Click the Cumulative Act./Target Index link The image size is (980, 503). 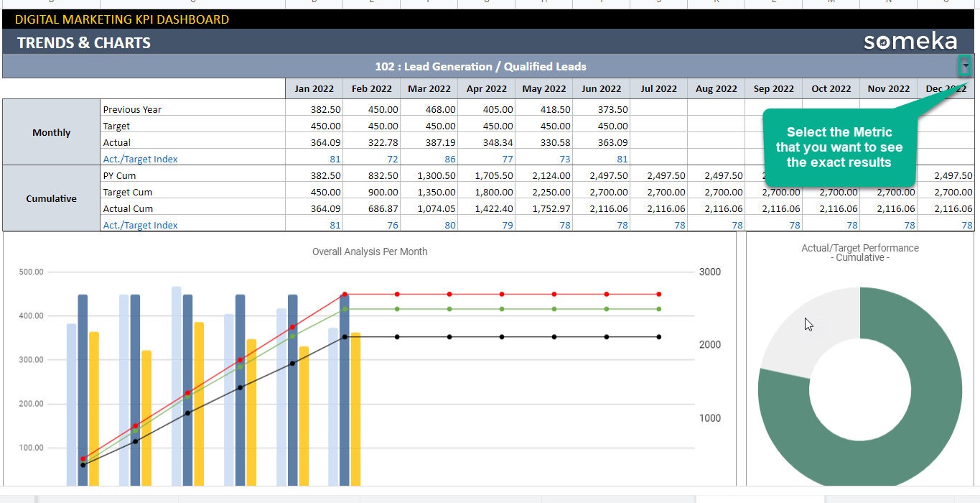[139, 226]
